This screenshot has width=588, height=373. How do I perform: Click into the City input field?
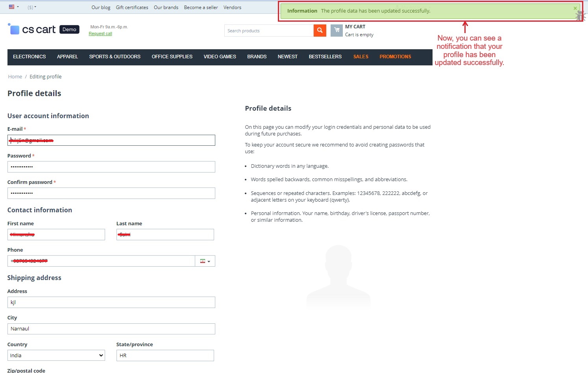point(111,329)
